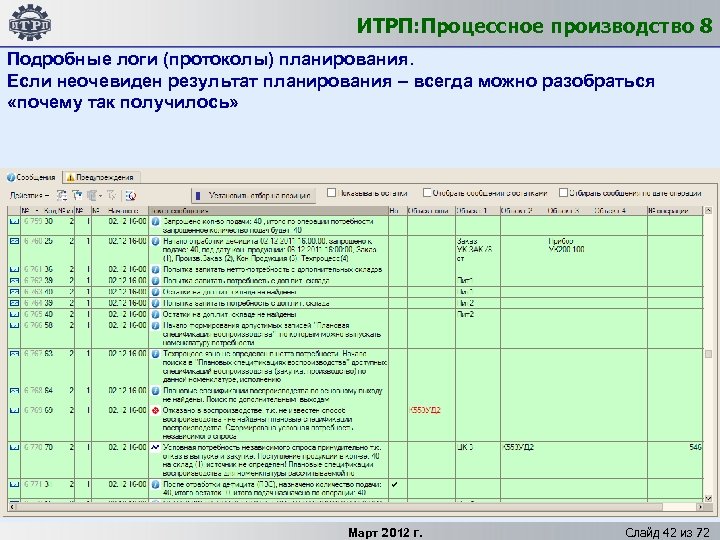Image resolution: width=720 pixels, height=540 pixels.
Task: Enable the Отбирать сообщения с остатками checkbox
Action: click(x=427, y=192)
